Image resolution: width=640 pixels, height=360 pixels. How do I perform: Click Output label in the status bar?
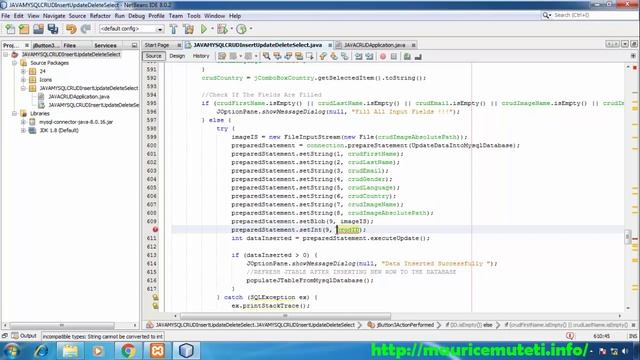click(x=28, y=336)
